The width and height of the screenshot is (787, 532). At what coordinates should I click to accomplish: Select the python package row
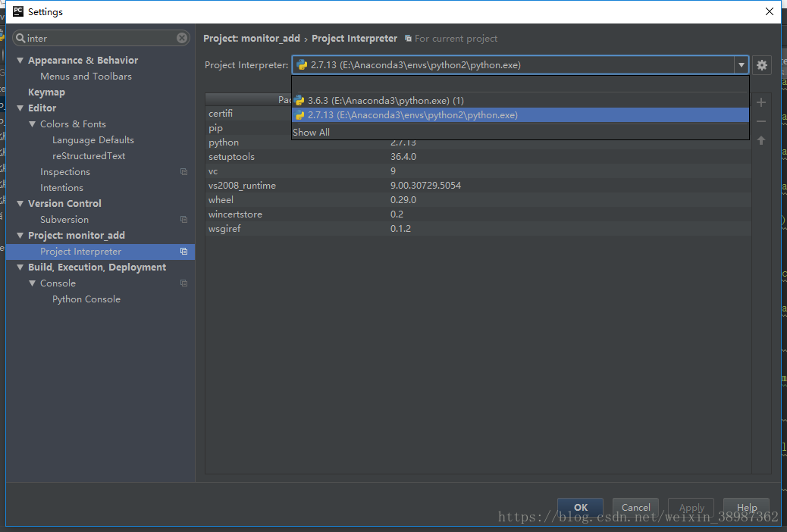pyautogui.click(x=478, y=142)
